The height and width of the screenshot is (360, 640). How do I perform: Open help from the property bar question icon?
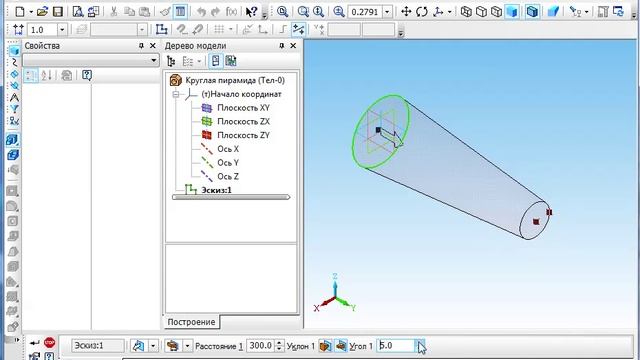click(x=49, y=356)
